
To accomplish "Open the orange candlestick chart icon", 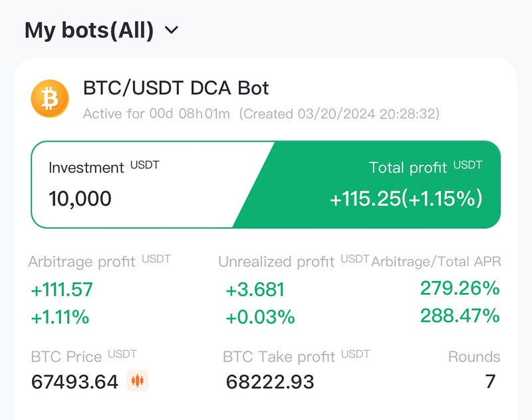I will point(138,381).
